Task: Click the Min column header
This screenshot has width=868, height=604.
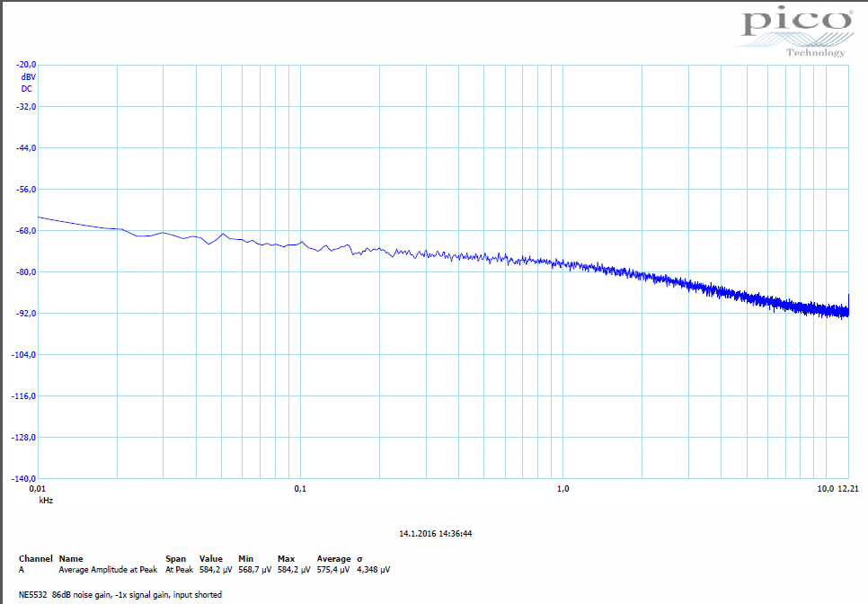Action: pos(246,558)
